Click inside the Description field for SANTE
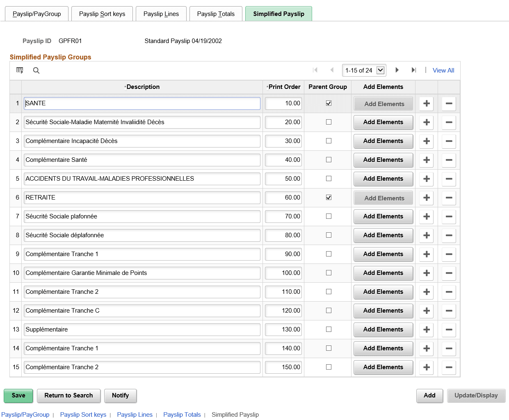 142,103
